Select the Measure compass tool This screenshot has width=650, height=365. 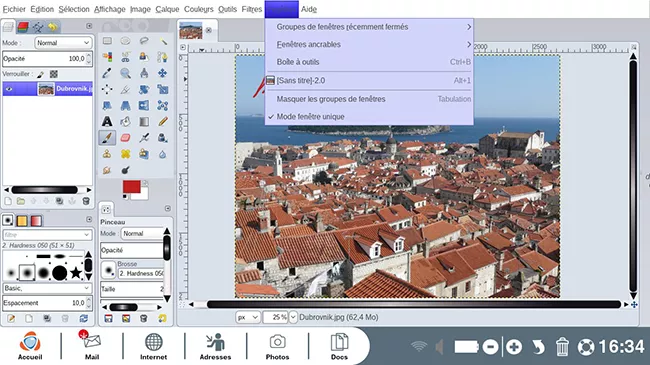click(x=144, y=73)
